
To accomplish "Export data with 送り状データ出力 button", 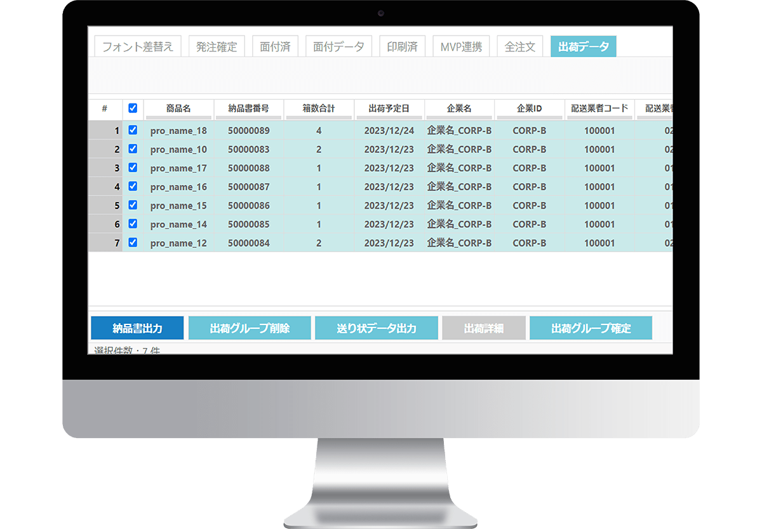I will pos(376,328).
